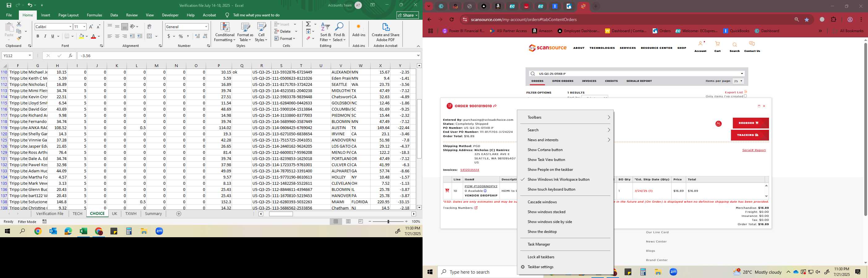Expand the Toolbars submenu
The width and height of the screenshot is (868, 278).
pos(565,117)
